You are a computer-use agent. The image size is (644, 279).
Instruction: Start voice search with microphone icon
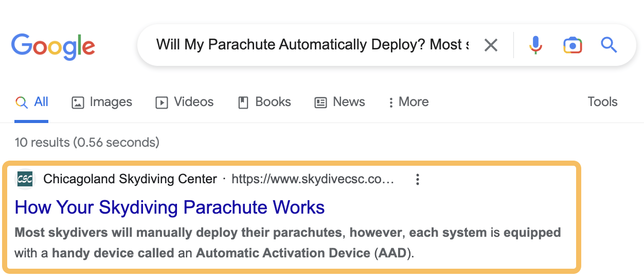tap(535, 45)
